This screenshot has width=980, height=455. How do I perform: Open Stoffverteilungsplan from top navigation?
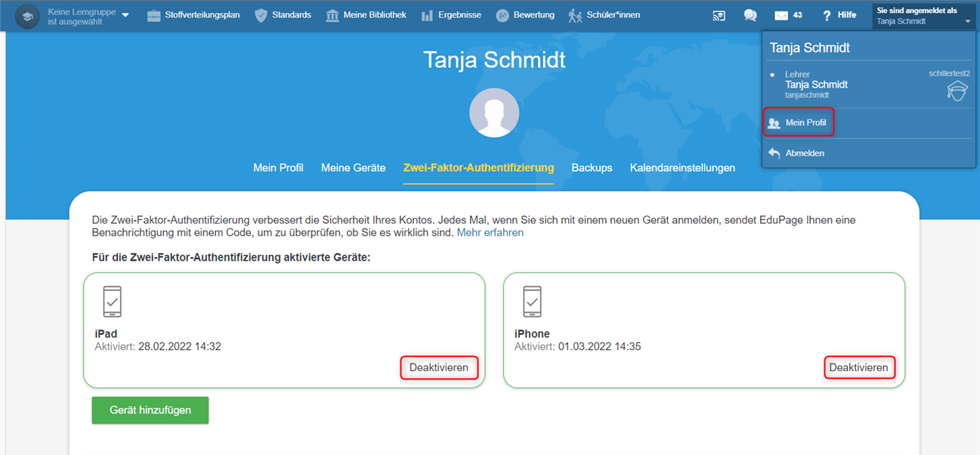[193, 15]
